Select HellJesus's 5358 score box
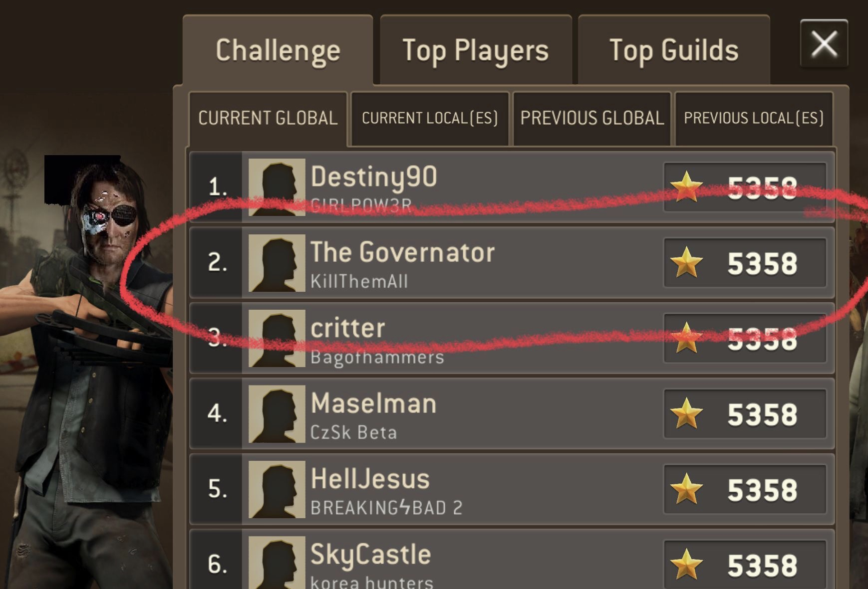Image resolution: width=868 pixels, height=589 pixels. (x=745, y=489)
